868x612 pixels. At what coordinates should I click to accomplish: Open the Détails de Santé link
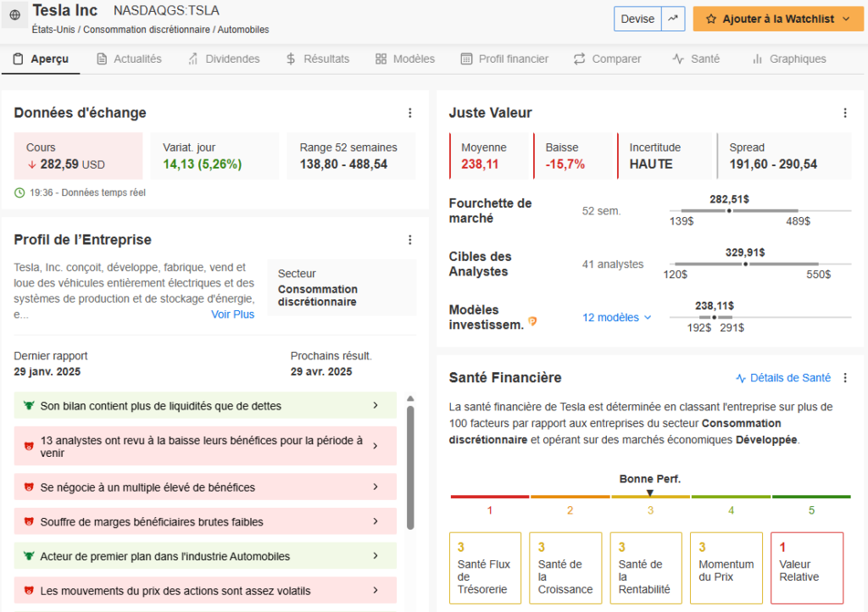(783, 378)
